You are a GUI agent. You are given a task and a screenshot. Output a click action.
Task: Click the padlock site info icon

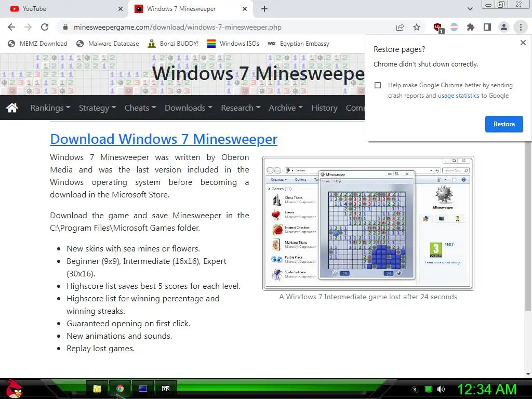pos(65,27)
